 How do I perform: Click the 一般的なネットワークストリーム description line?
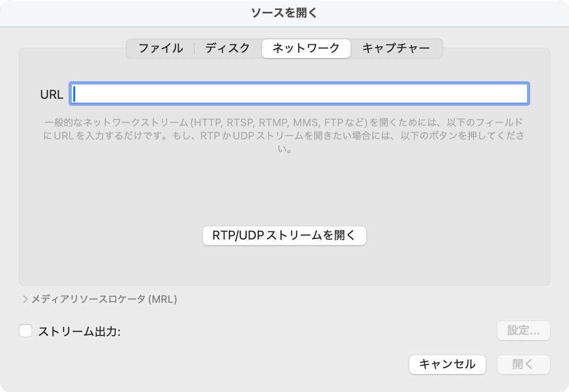[284, 123]
